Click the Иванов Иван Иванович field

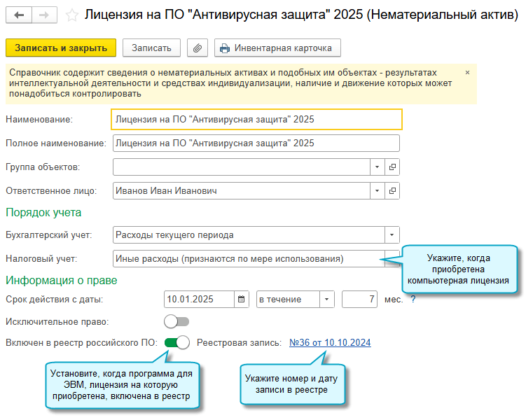coord(242,190)
